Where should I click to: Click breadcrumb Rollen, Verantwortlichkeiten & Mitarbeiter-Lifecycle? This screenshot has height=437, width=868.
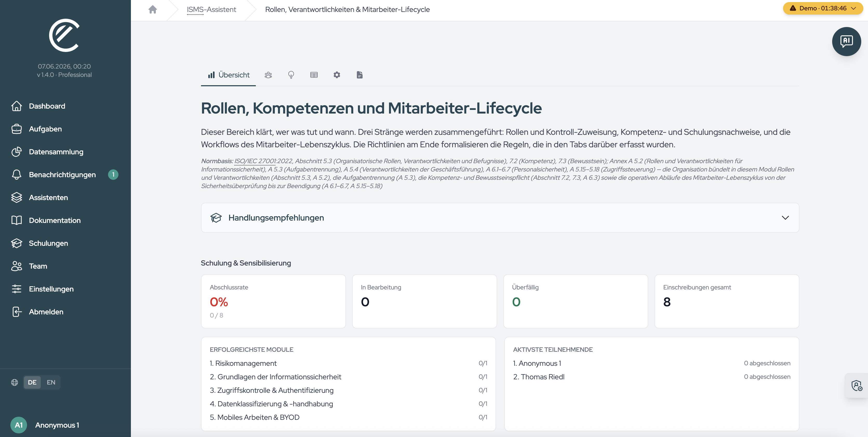coord(347,9)
